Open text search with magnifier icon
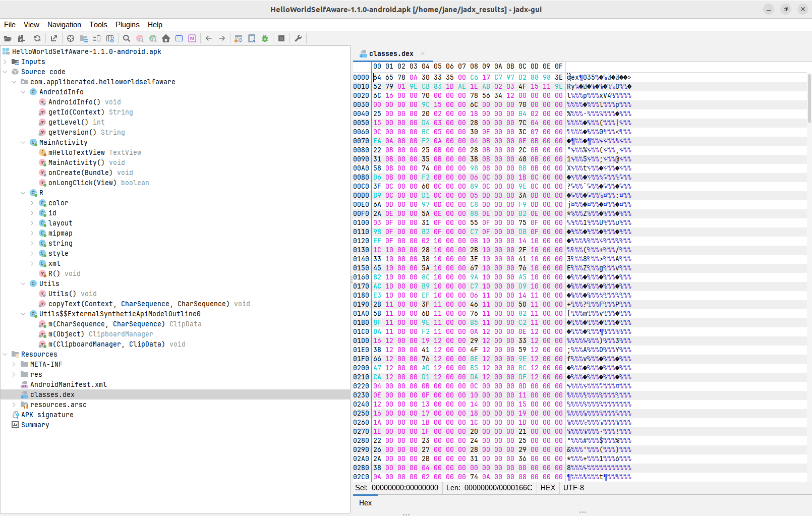Screen dimensions: 812x516 pos(127,38)
